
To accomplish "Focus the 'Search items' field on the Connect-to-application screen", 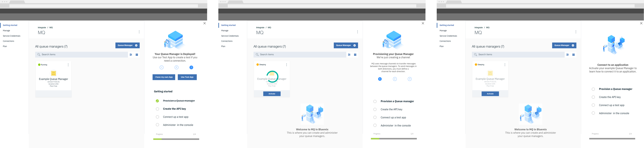I will pos(518,55).
